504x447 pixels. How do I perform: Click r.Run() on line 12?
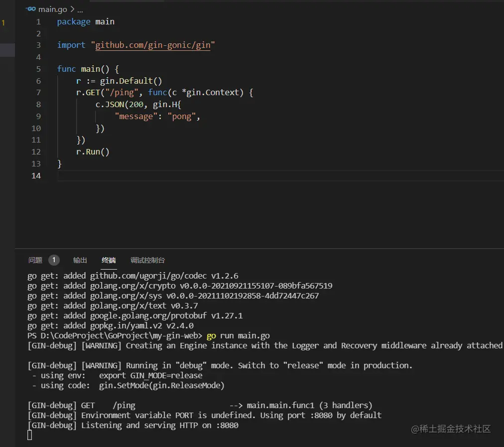[x=93, y=152]
